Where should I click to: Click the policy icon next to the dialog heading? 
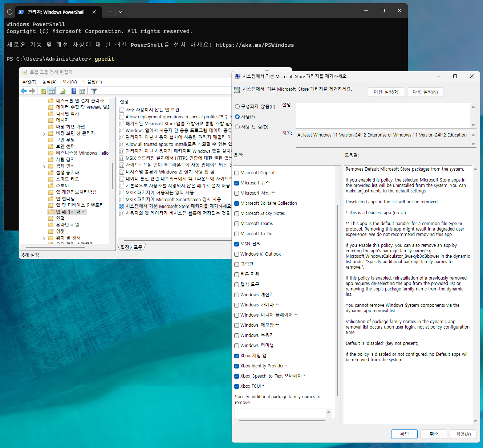237,90
